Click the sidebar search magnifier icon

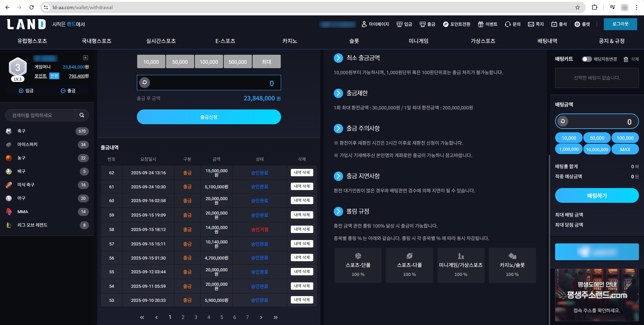tap(82, 115)
